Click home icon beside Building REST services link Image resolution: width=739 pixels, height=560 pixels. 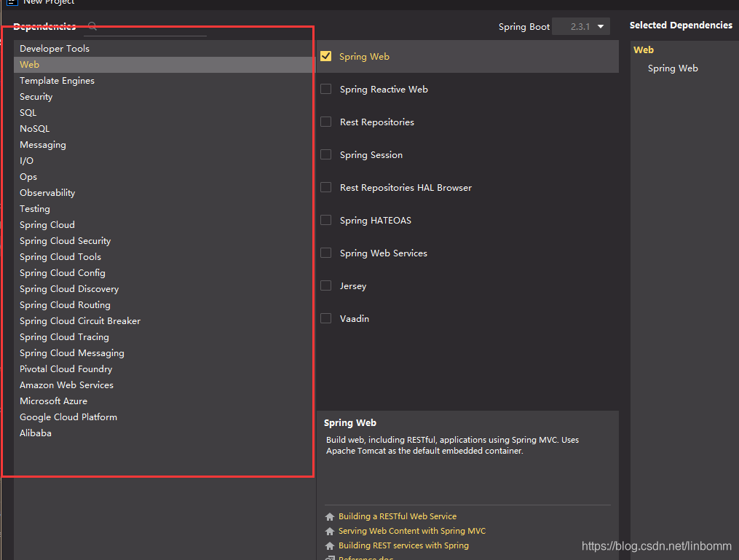coord(330,546)
